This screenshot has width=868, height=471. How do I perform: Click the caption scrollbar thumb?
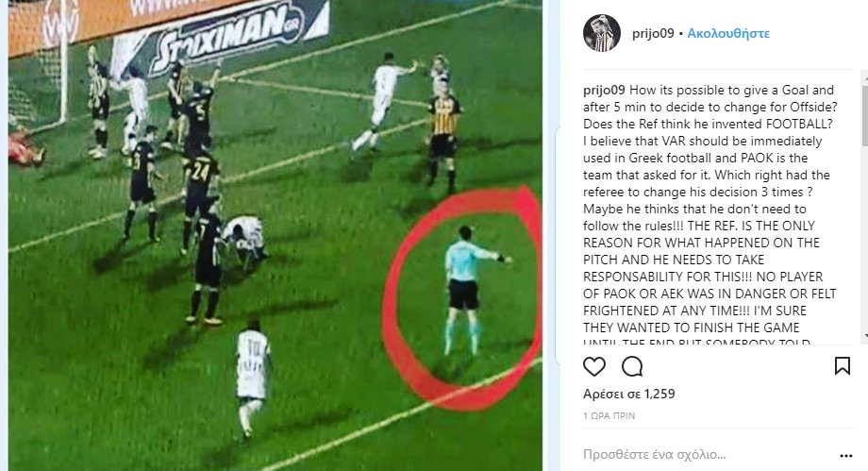click(864, 116)
